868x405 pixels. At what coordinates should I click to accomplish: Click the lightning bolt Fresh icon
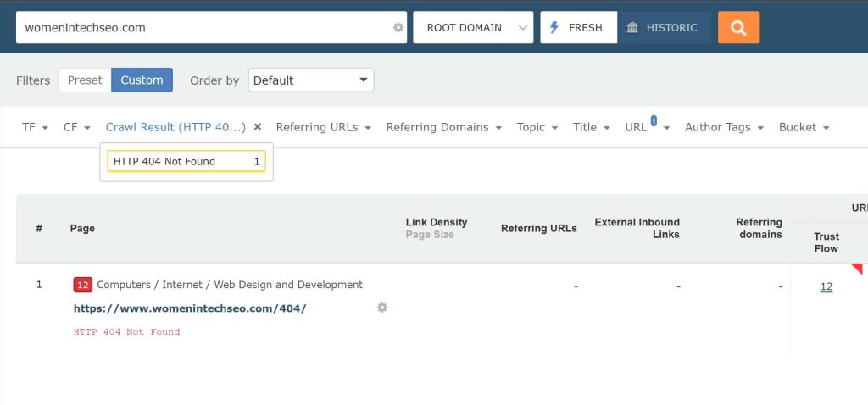click(554, 28)
